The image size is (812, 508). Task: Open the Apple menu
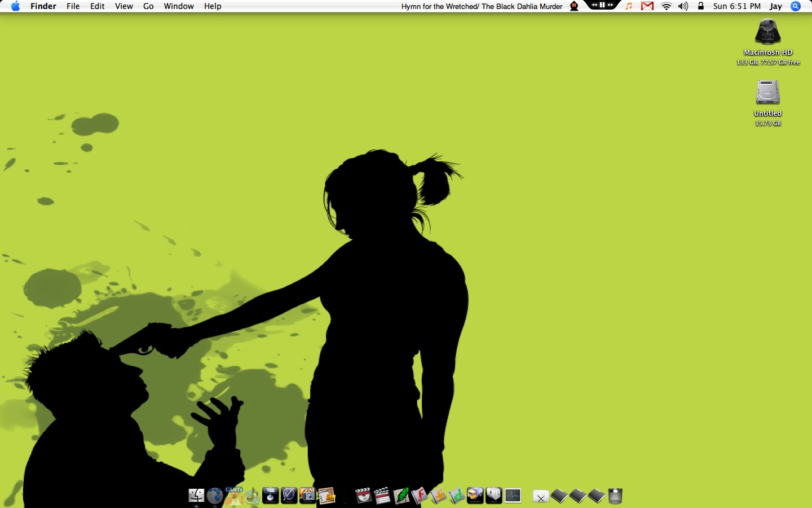15,6
